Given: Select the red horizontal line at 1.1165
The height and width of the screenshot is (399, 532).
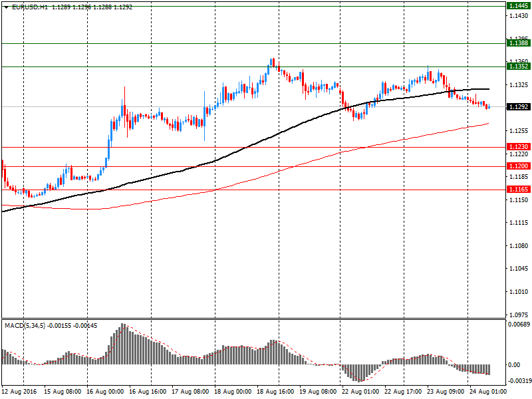Looking at the screenshot, I should point(254,190).
